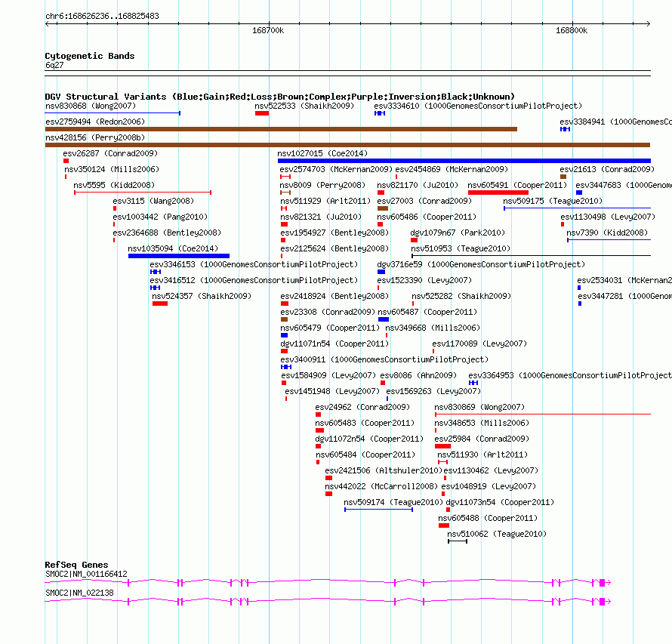Select the blue nsv1027015 (Coe2014) gain bar
The height and width of the screenshot is (644, 672).
click(464, 161)
